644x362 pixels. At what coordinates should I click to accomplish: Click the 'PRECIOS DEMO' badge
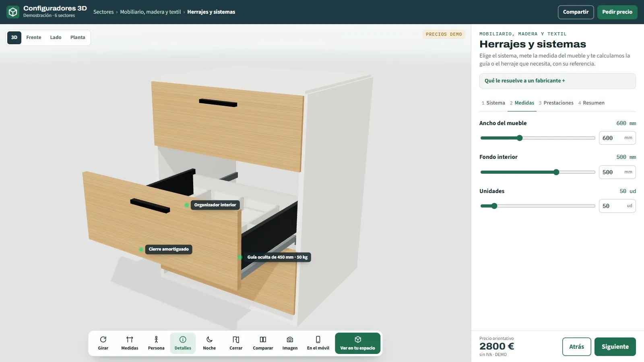(x=444, y=35)
